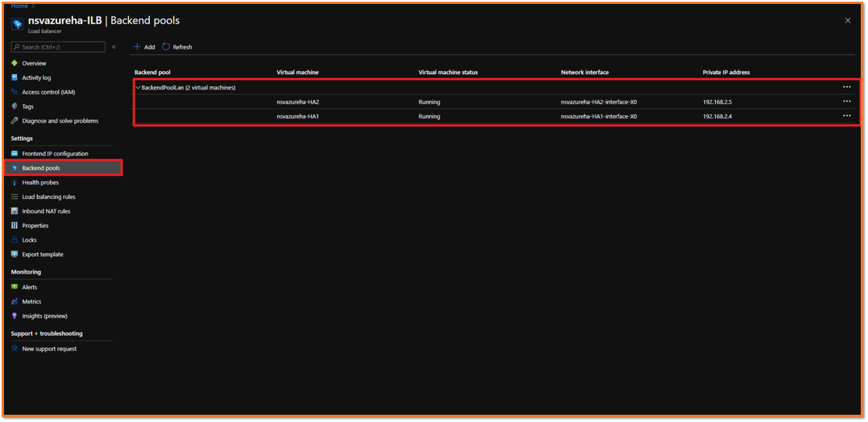Click the load balancer resource icon in header
The height and width of the screenshot is (422, 868).
click(x=17, y=24)
